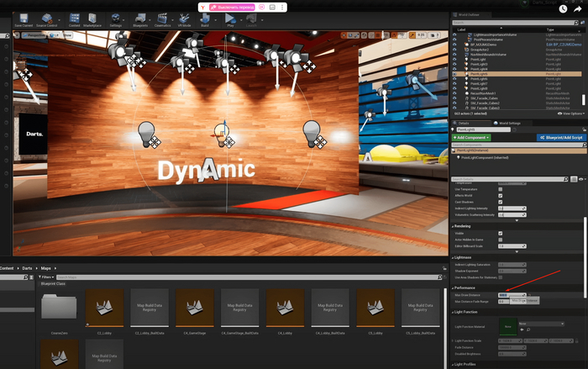Screen dimensions: 588x369
Task: Click the green Add Component button
Action: pyautogui.click(x=473, y=136)
